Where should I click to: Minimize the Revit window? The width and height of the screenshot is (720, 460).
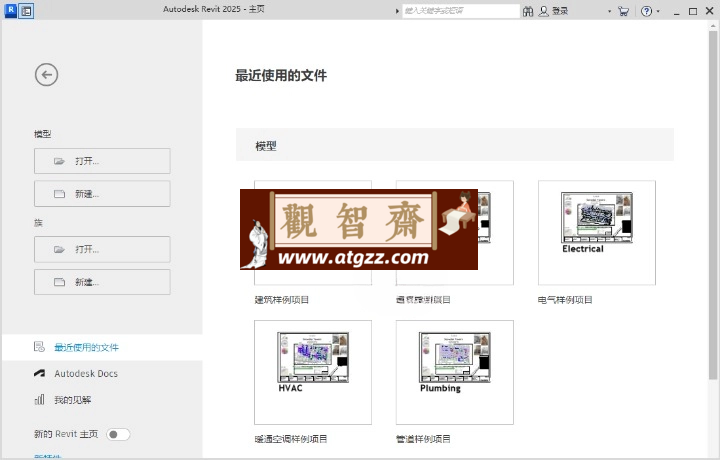(x=676, y=12)
